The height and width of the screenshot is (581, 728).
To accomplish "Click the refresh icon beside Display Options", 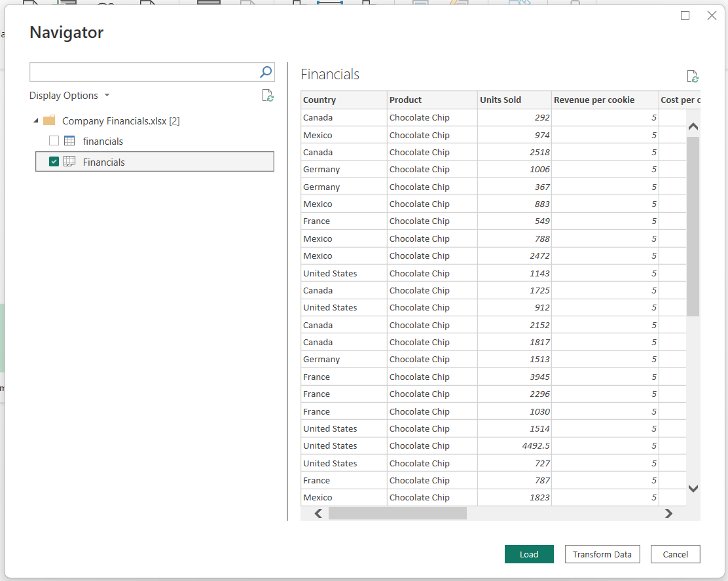I will click(268, 95).
